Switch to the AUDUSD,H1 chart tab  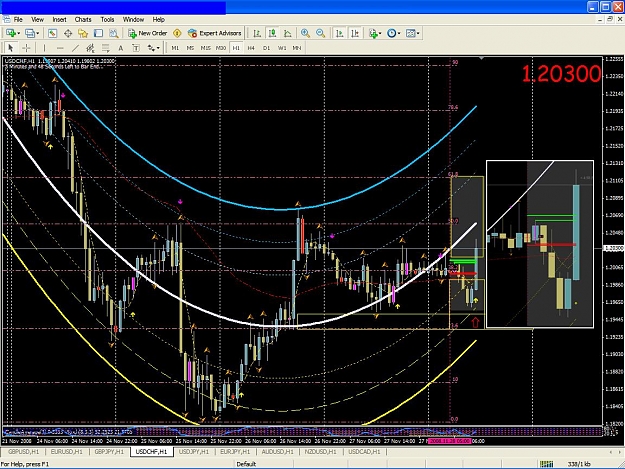[x=277, y=452]
